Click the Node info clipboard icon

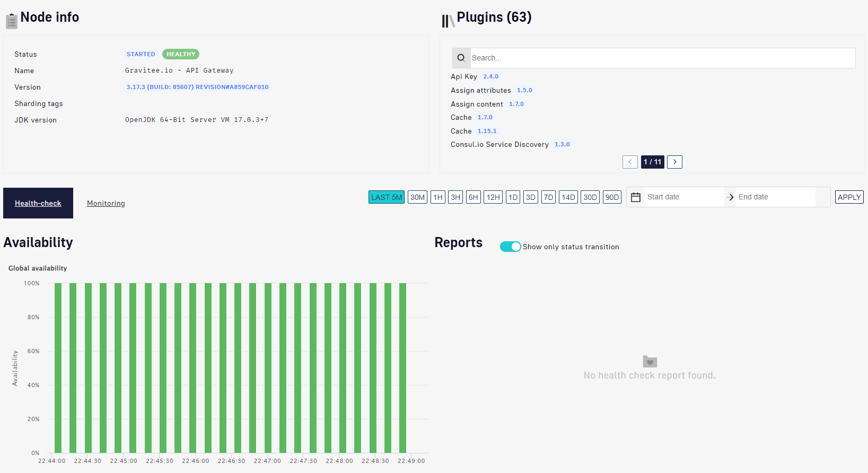coord(12,21)
